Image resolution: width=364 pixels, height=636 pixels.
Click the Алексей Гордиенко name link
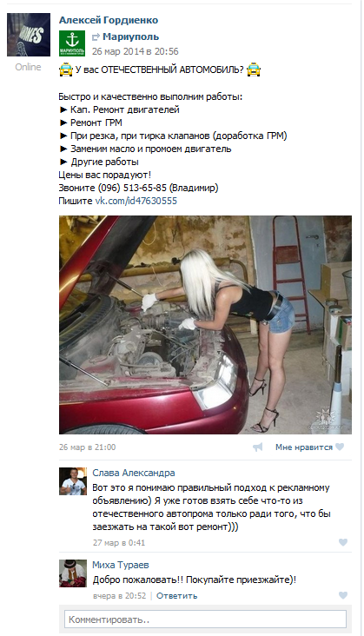[109, 20]
